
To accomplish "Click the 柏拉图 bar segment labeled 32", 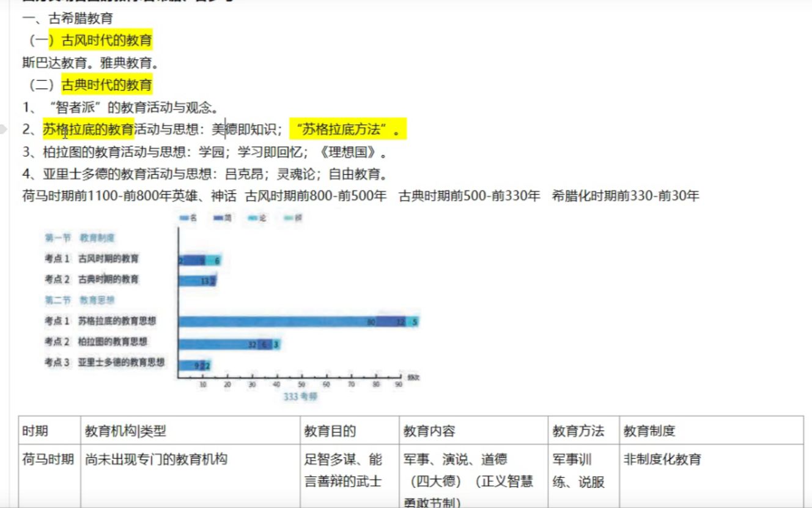I will [218, 345].
